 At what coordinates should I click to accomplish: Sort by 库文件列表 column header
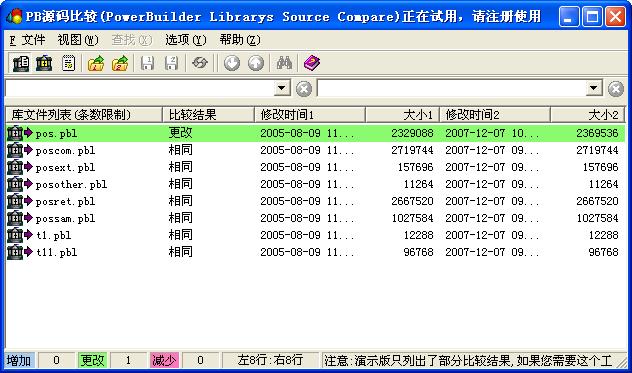pos(84,115)
